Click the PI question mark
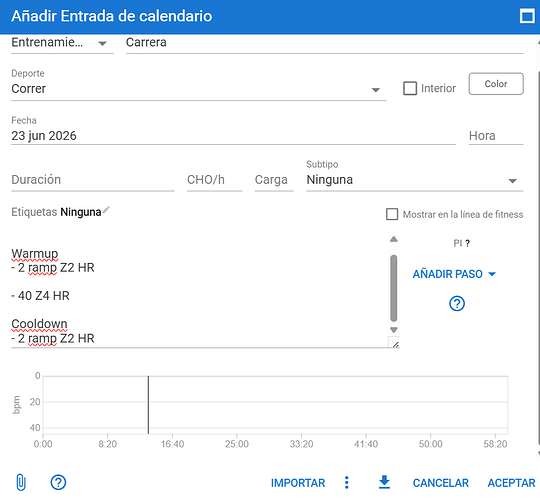540x500 pixels. pyautogui.click(x=467, y=243)
